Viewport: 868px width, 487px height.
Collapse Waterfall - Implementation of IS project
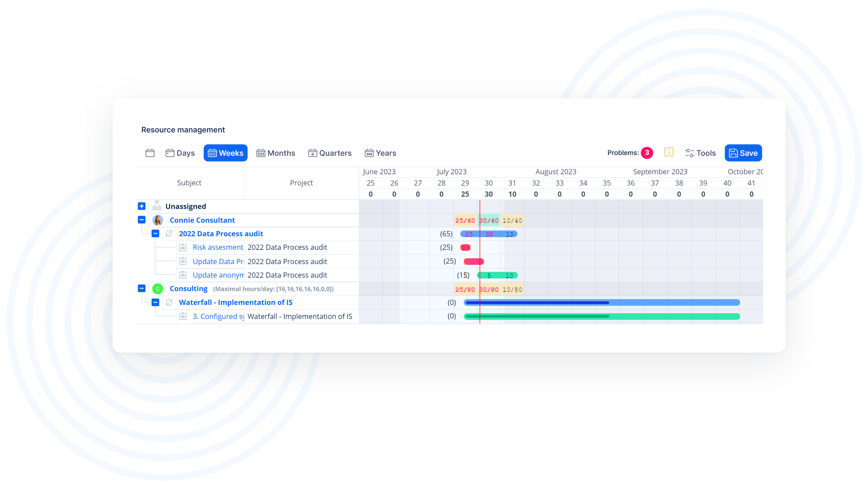[155, 303]
